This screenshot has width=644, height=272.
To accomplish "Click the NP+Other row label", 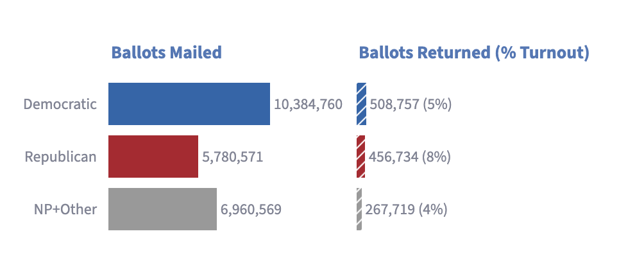I will point(65,209).
